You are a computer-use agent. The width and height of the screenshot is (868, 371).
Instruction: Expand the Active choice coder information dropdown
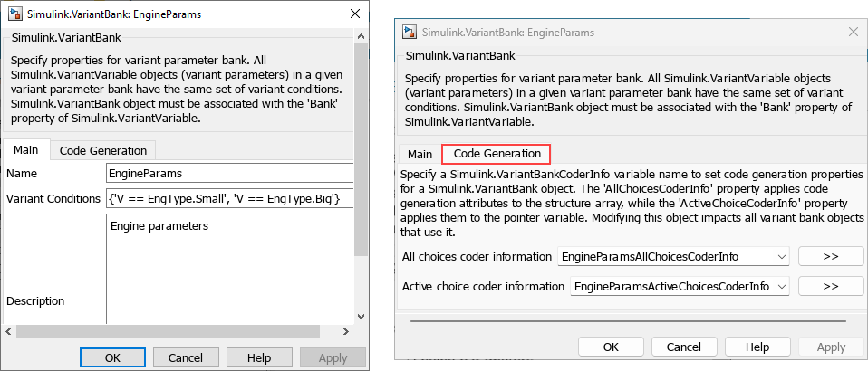point(782,287)
